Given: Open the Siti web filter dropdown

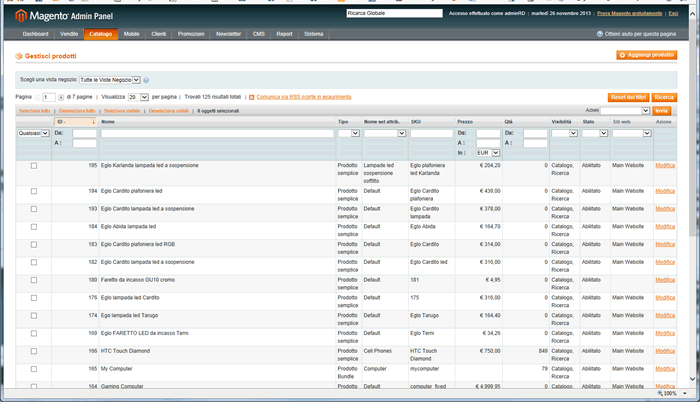Looking at the screenshot, I should click(x=632, y=134).
